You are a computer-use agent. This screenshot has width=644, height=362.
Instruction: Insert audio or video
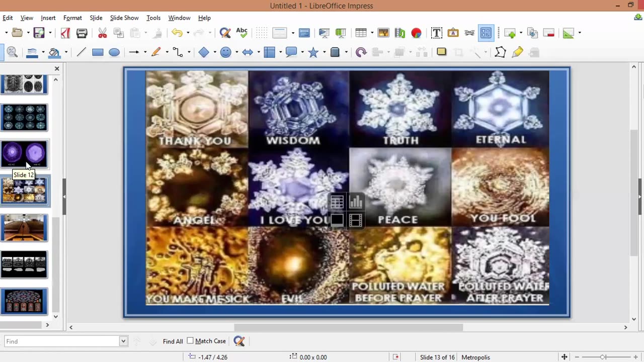click(400, 33)
